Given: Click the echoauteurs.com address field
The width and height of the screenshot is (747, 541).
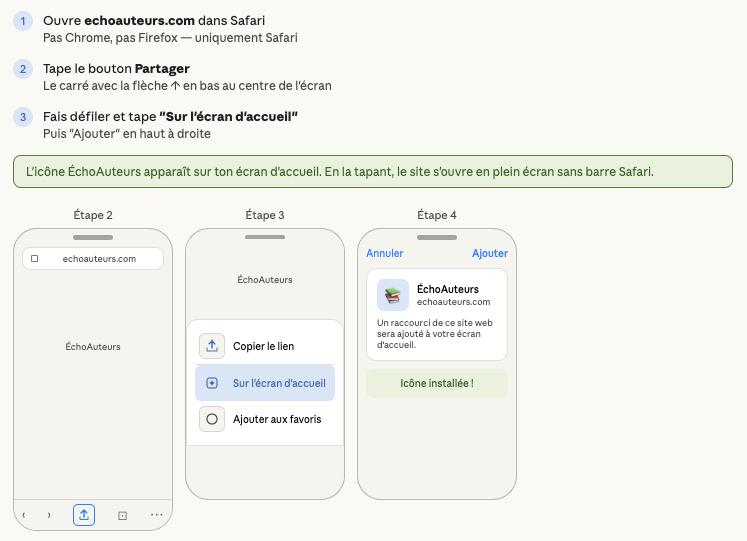Looking at the screenshot, I should point(93,259).
